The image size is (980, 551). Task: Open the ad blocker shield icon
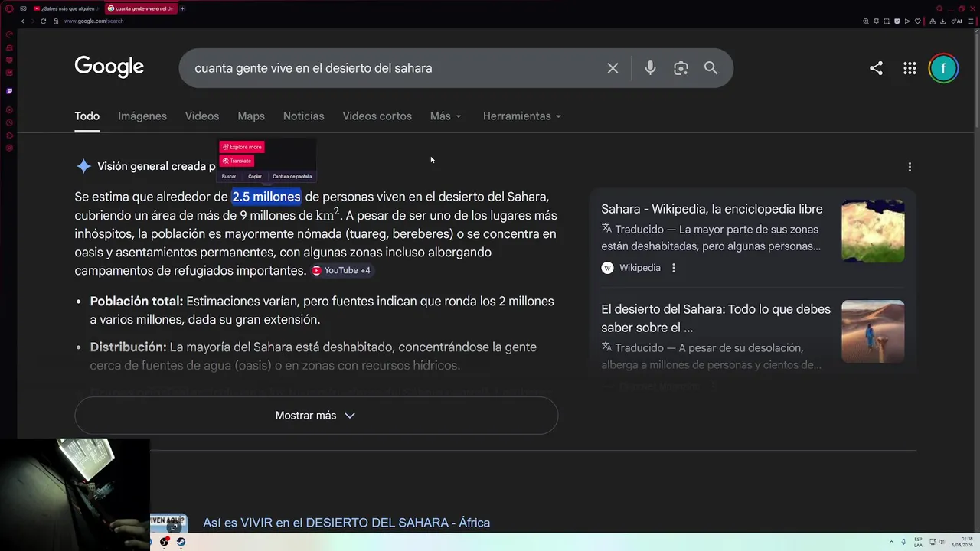click(897, 21)
